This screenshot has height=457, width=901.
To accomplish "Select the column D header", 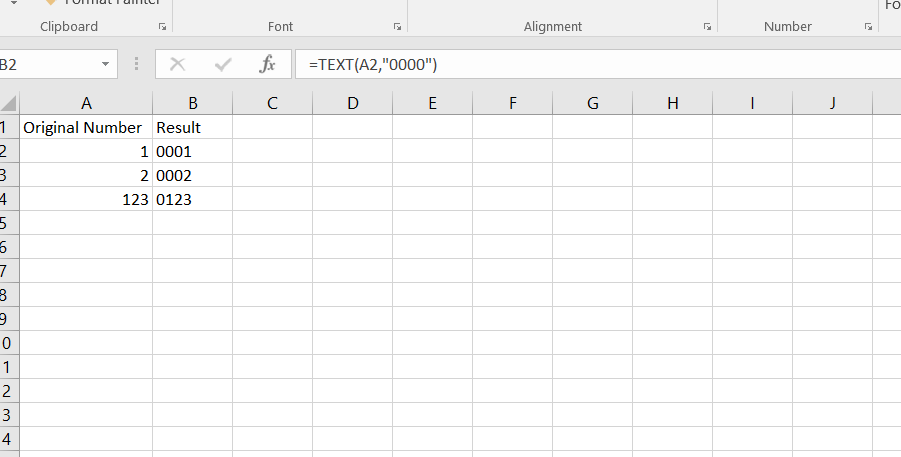I will [x=352, y=102].
